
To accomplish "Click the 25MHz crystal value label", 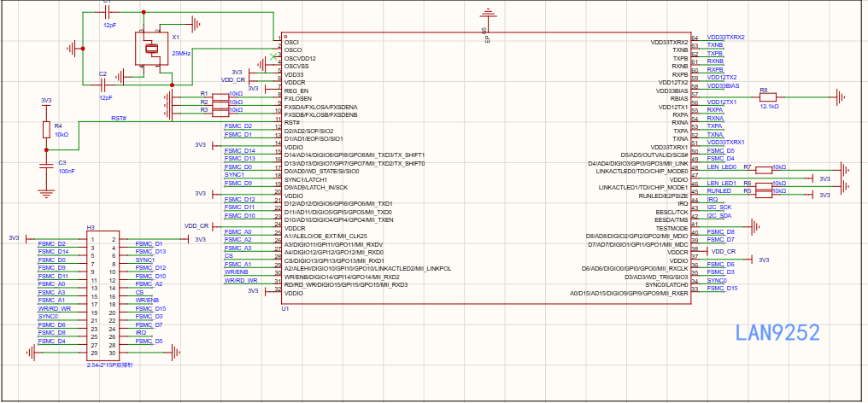I will pos(182,54).
